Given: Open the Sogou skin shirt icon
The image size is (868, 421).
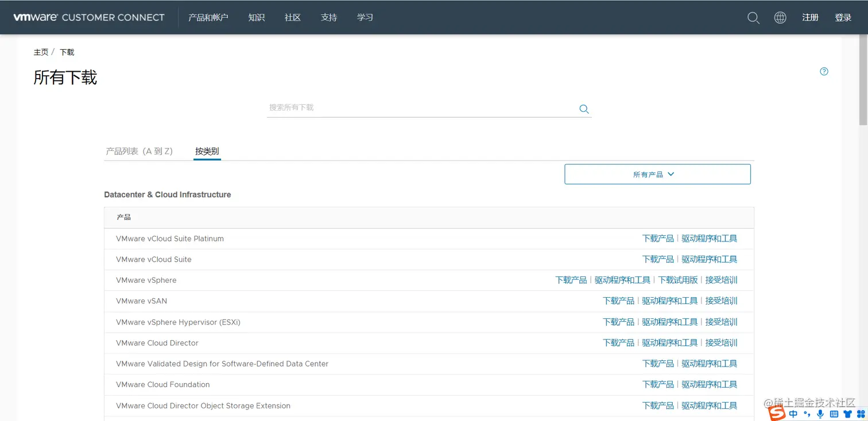Looking at the screenshot, I should point(847,414).
